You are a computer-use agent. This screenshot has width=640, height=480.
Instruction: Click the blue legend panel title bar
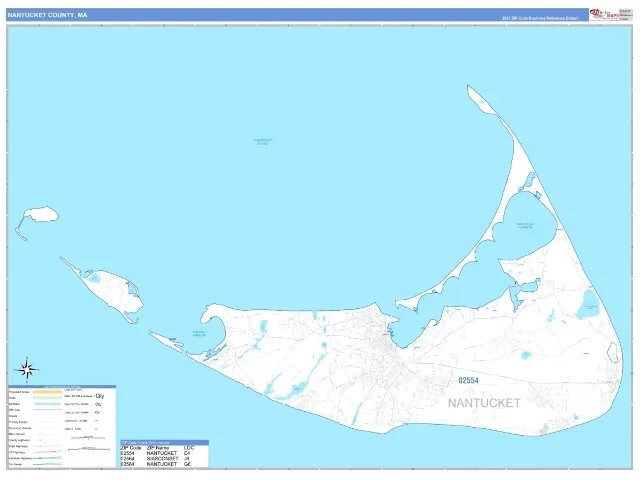pos(62,387)
